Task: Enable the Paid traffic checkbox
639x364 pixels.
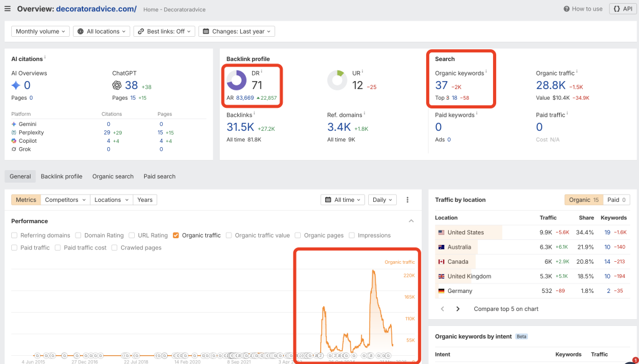Action: pyautogui.click(x=14, y=247)
